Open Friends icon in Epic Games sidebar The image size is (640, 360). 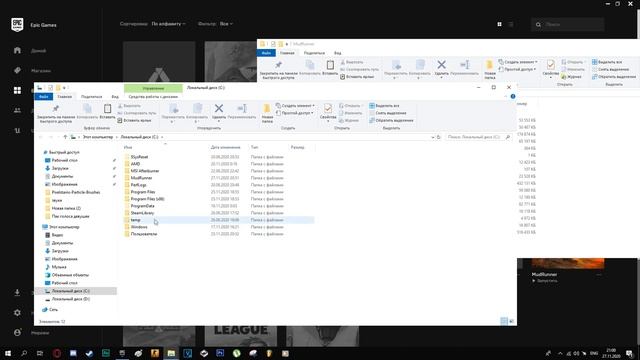click(17, 110)
